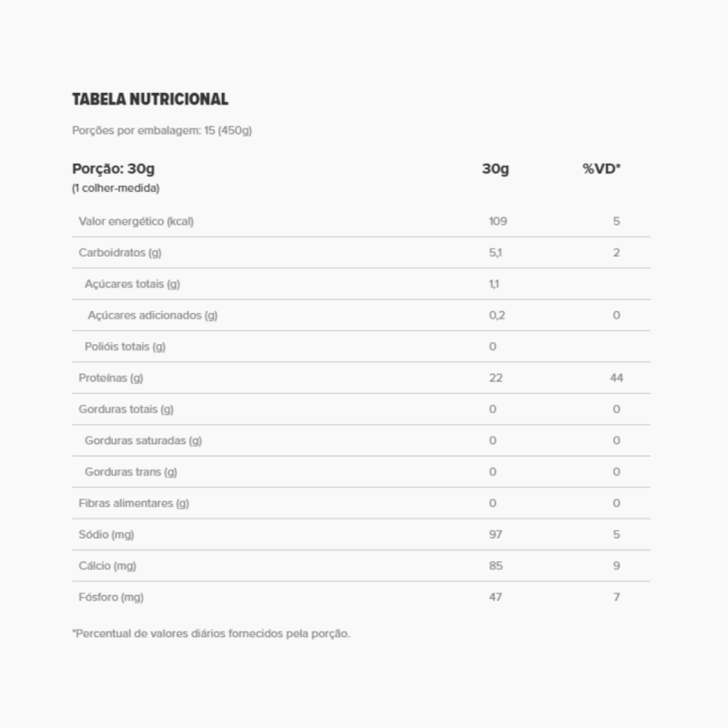Click the Fibras alimentares (g) label

click(x=134, y=503)
